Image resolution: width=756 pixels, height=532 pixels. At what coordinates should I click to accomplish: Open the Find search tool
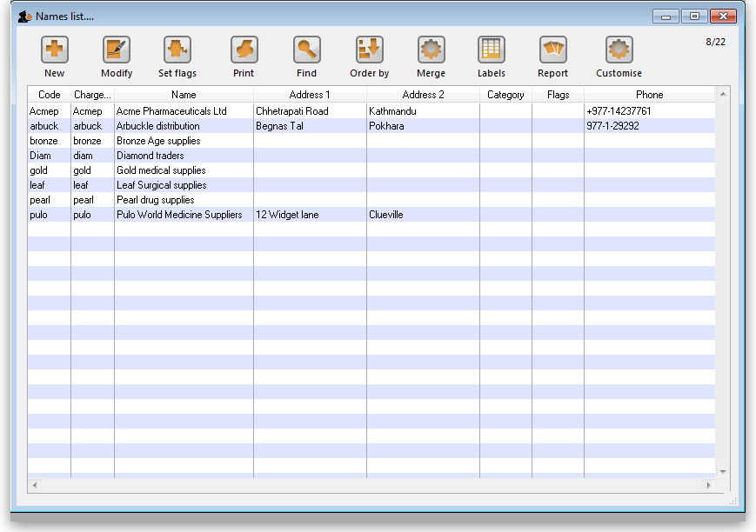click(x=306, y=50)
